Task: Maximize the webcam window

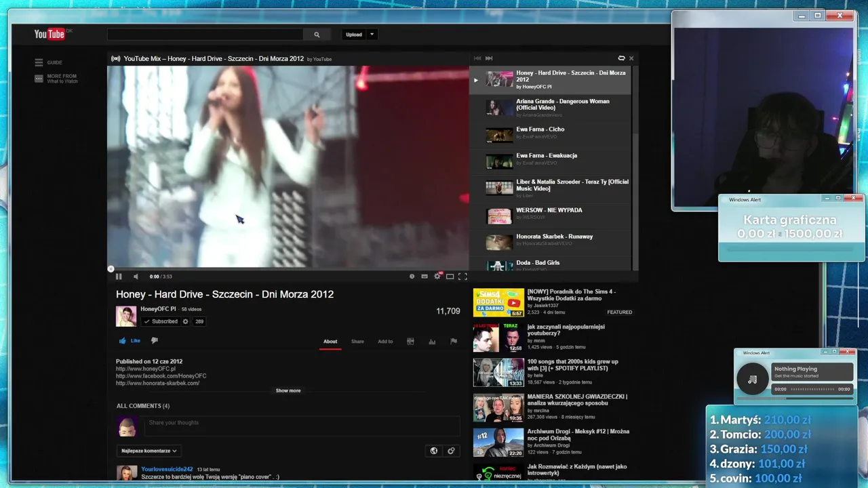Action: click(x=818, y=16)
